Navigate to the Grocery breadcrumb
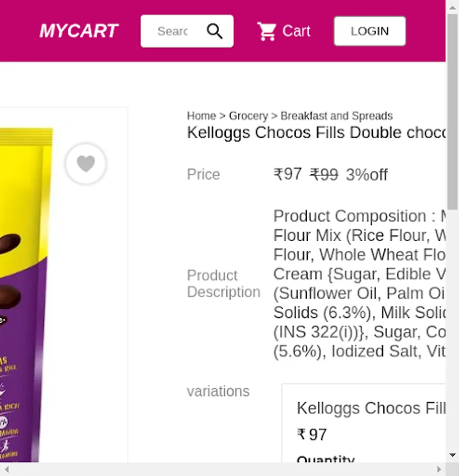Viewport: 459px width, 476px height. tap(248, 116)
